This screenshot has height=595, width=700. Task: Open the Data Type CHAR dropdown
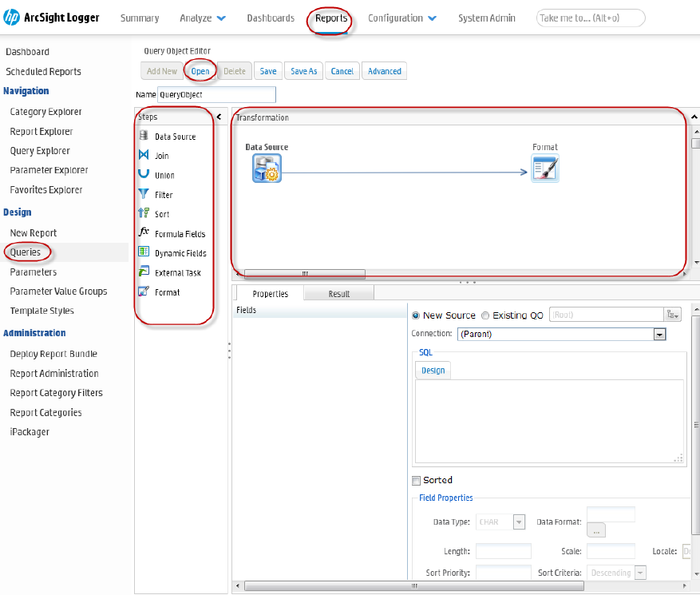tap(519, 522)
